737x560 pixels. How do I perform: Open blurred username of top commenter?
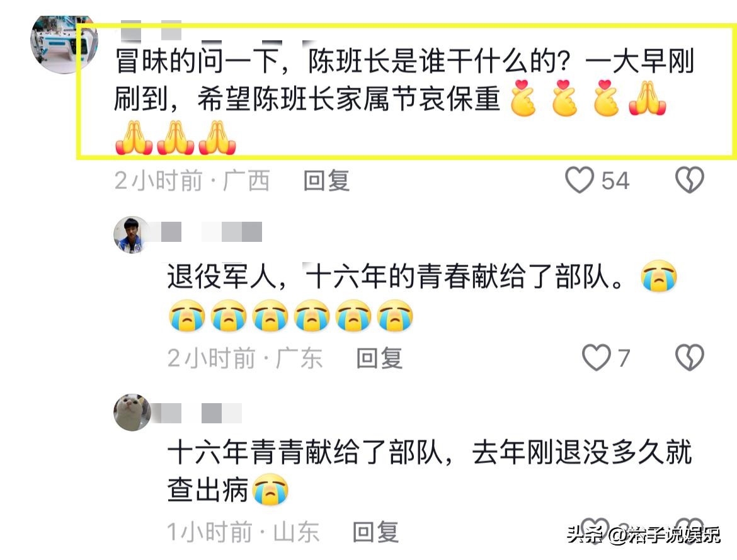click(151, 31)
